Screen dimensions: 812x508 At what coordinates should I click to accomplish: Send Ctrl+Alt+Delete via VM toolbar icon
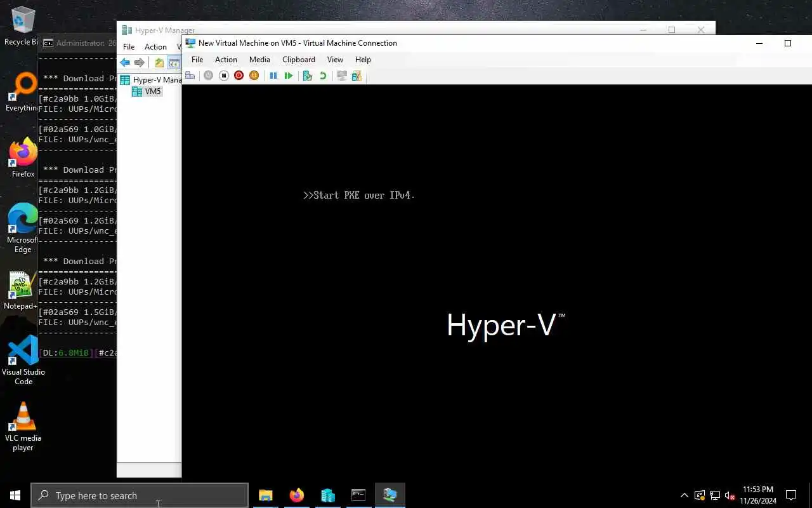(x=190, y=76)
